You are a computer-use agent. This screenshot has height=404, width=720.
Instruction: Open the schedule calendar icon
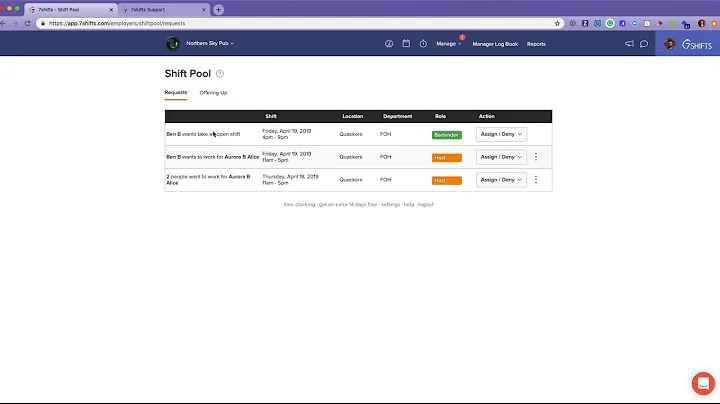(406, 44)
